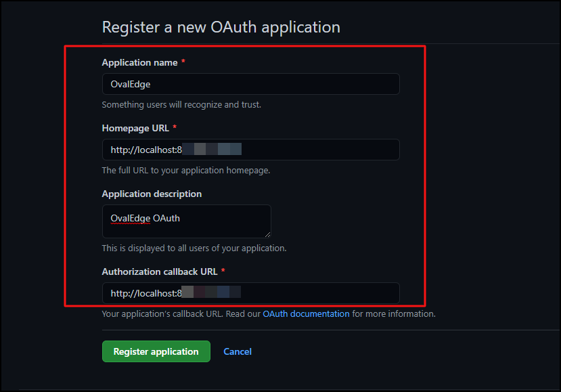Focus the Authorization callback URL field

tap(250, 293)
